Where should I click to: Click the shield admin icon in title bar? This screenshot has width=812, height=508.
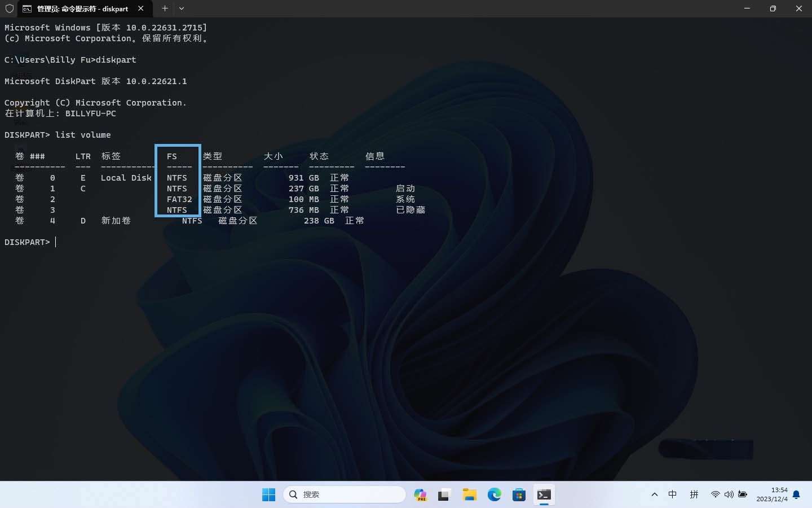(x=9, y=8)
